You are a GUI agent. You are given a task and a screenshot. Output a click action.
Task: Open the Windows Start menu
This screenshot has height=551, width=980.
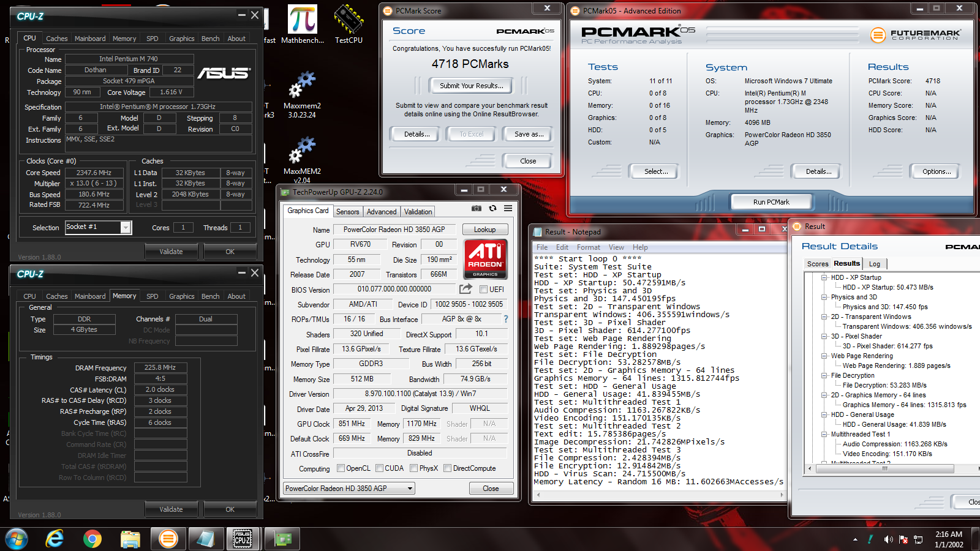[17, 539]
